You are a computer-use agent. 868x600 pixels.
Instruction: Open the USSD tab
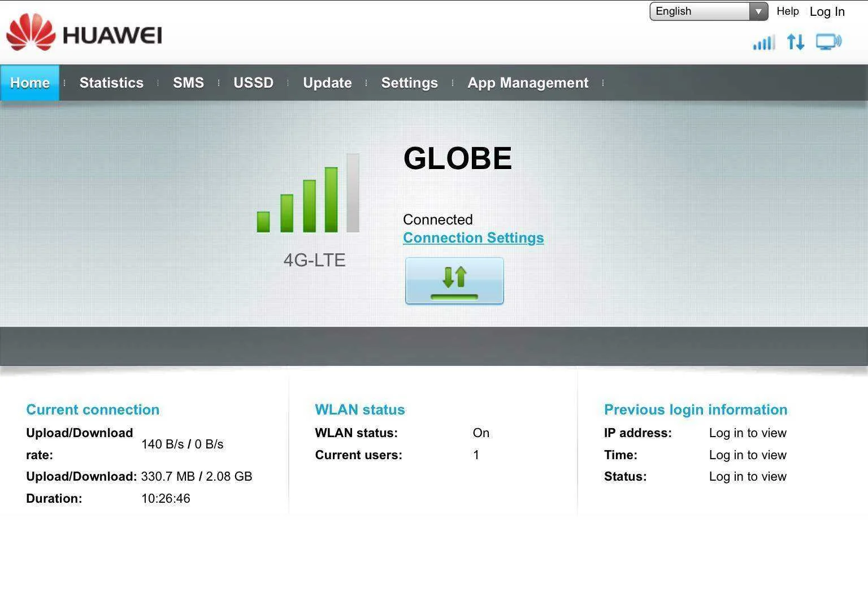pyautogui.click(x=253, y=83)
